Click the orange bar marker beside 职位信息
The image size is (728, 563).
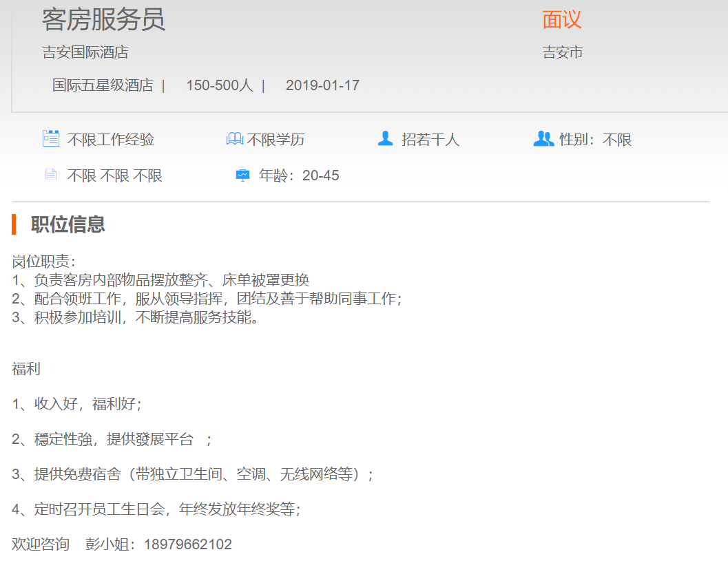coord(14,224)
